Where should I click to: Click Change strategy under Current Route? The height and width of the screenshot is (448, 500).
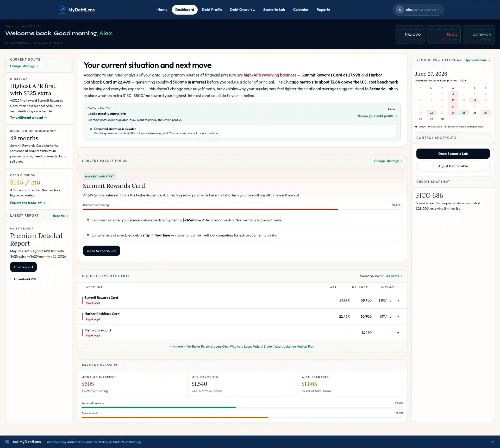pyautogui.click(x=24, y=66)
